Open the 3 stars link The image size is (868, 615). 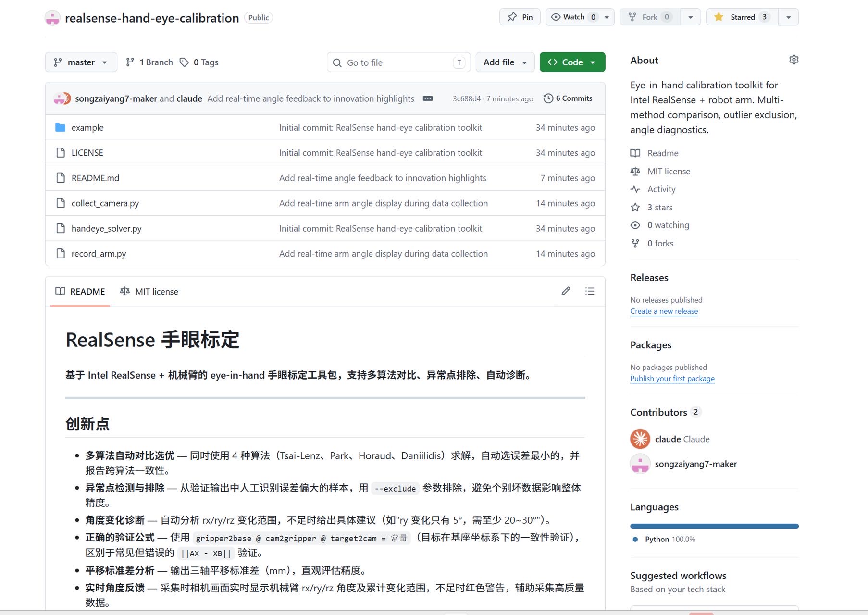pos(660,208)
